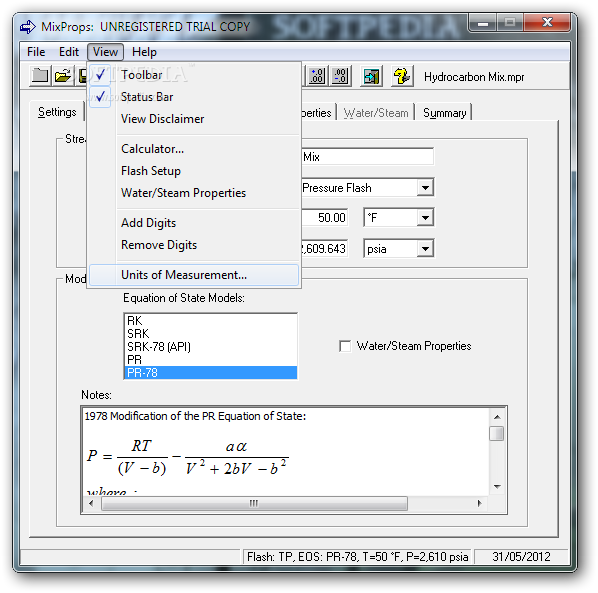The height and width of the screenshot is (593, 598).
Task: Click the Add Digits toolbar icon
Action: 317,76
